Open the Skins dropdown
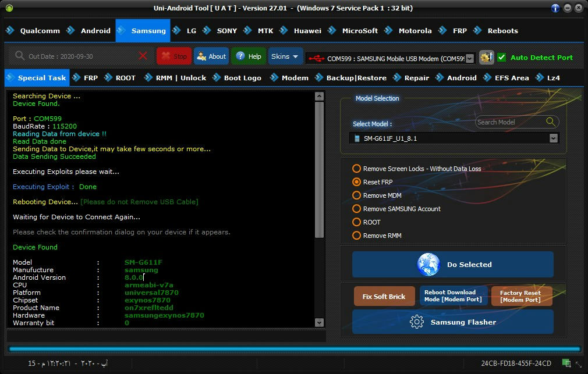The width and height of the screenshot is (588, 374). [285, 56]
